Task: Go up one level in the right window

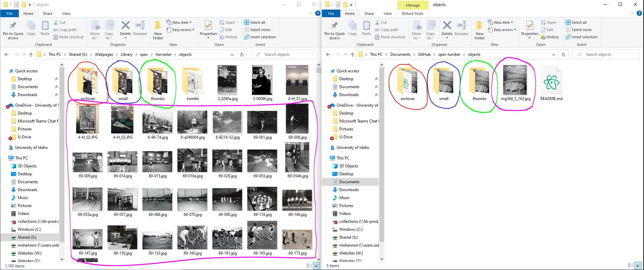Action: coord(353,54)
